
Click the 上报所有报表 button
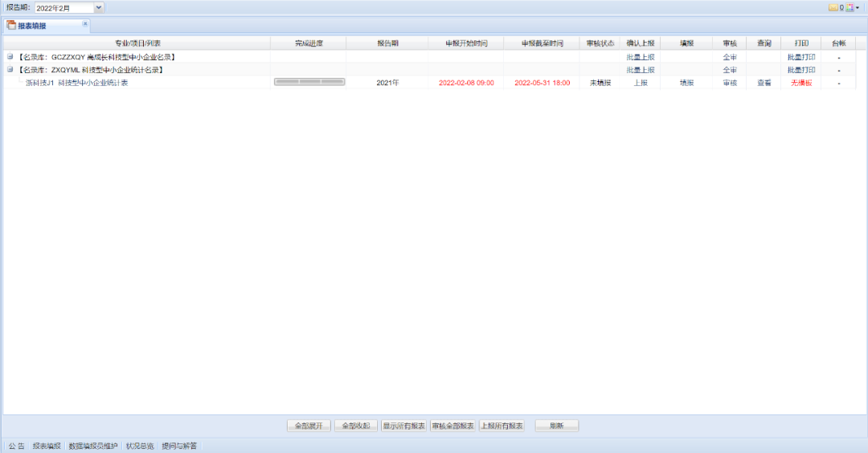pos(502,426)
